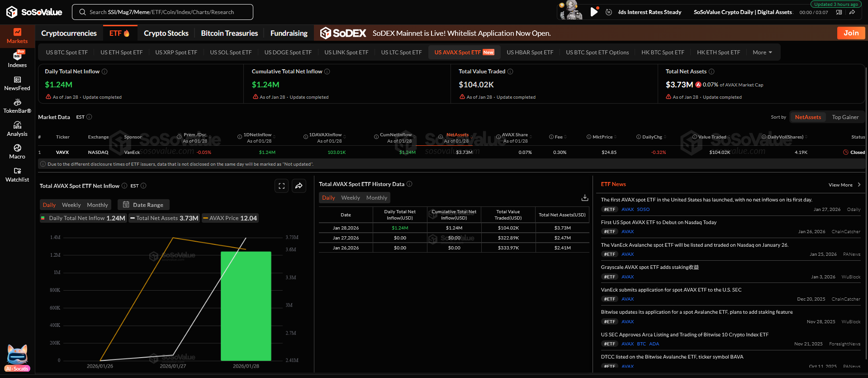Expand the More ETF categories dropdown
This screenshot has width=868, height=378.
(762, 53)
